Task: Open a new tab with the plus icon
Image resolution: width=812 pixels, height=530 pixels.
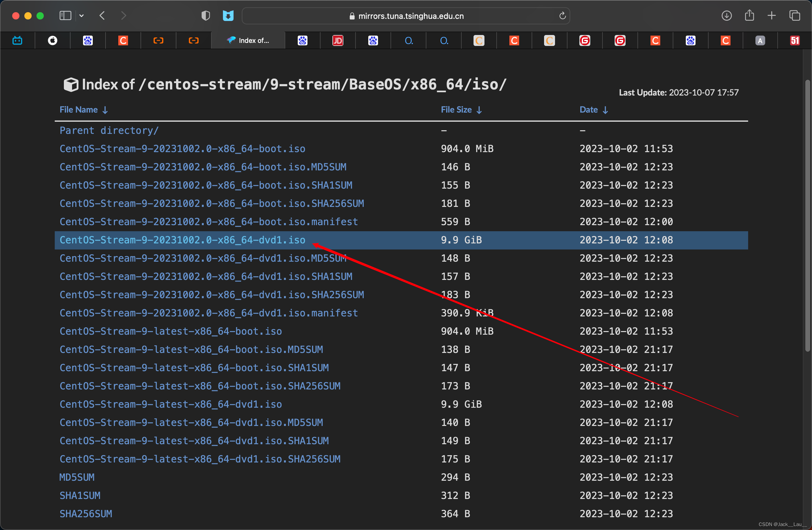Action: 772,16
